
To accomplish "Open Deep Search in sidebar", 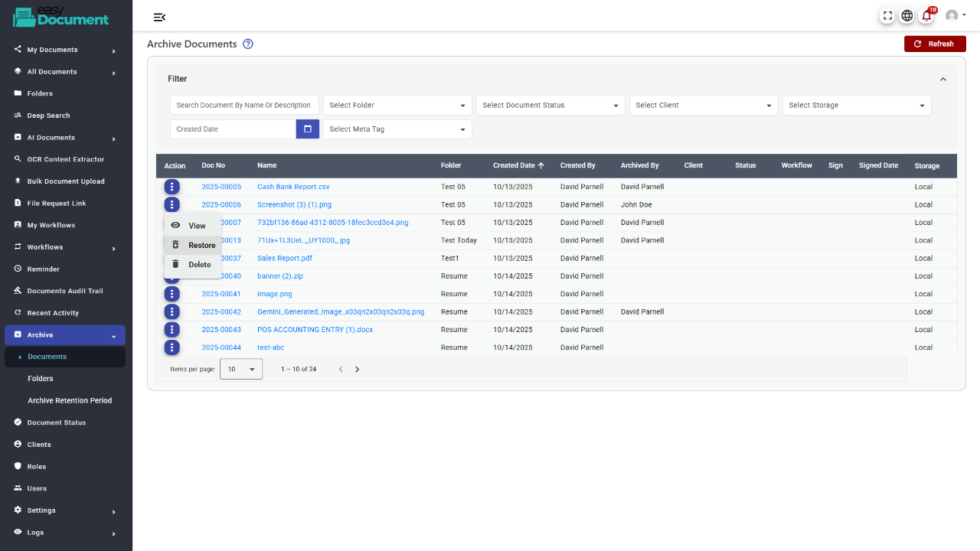I will [65, 116].
